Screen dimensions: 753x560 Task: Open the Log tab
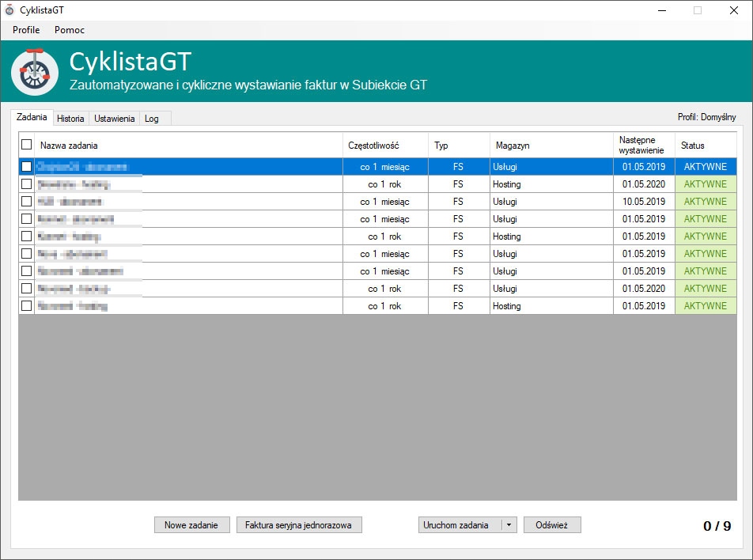point(152,119)
